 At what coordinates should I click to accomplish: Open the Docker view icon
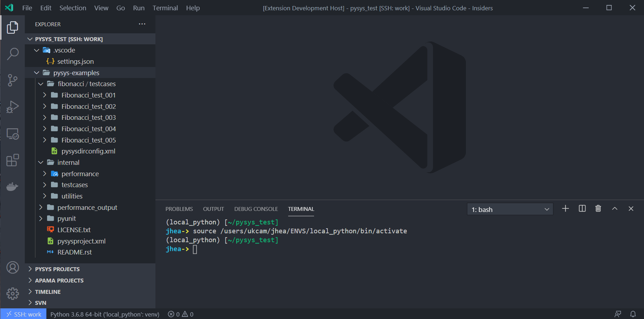[x=12, y=187]
